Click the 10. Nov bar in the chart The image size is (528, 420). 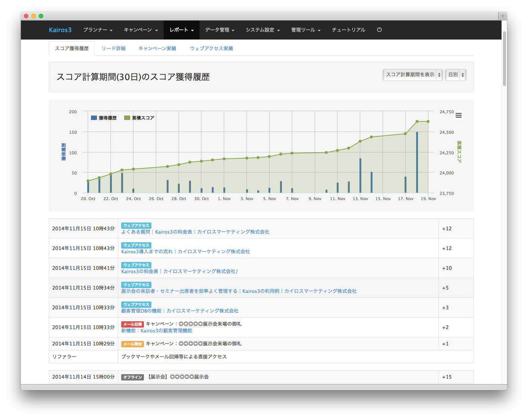pos(326,191)
